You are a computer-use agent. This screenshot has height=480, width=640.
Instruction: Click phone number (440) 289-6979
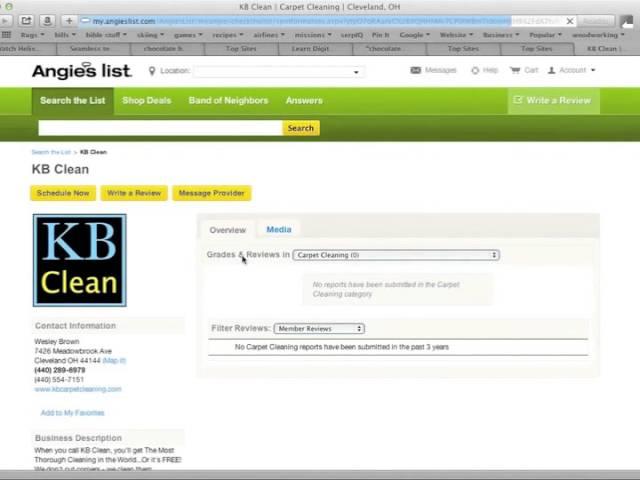click(60, 370)
